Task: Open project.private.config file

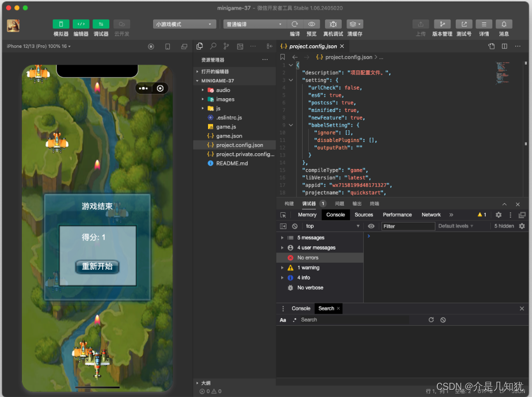Action: coord(234,154)
